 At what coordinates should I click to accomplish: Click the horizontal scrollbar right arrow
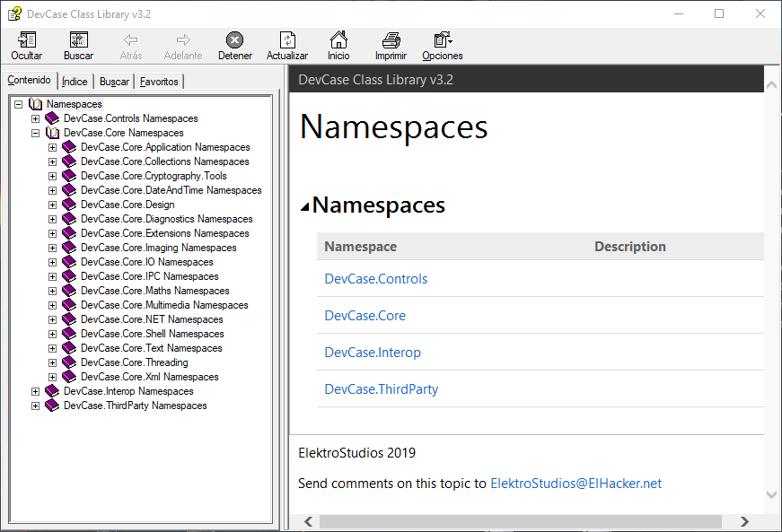743,521
